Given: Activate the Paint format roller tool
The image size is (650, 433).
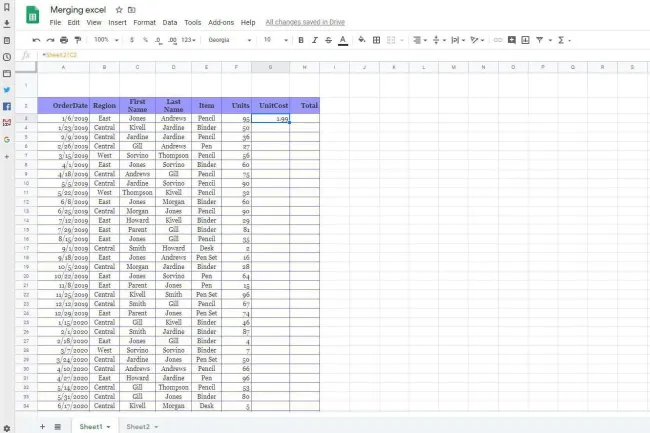Looking at the screenshot, I should tap(78, 40).
